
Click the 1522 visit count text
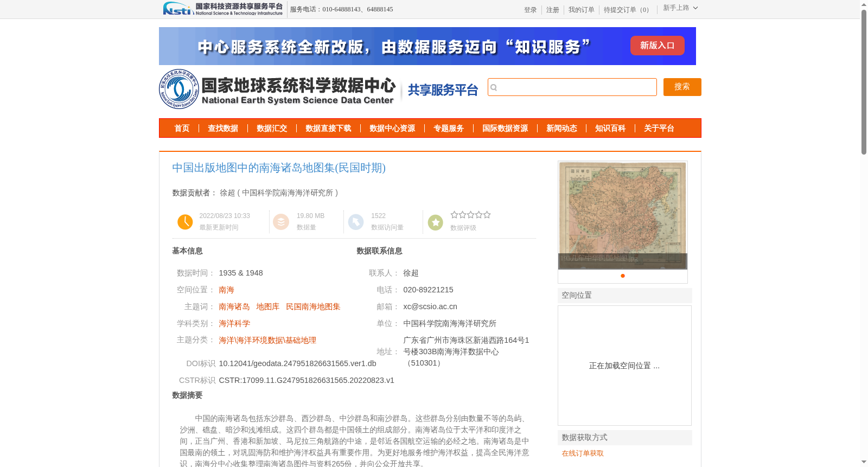pos(378,216)
